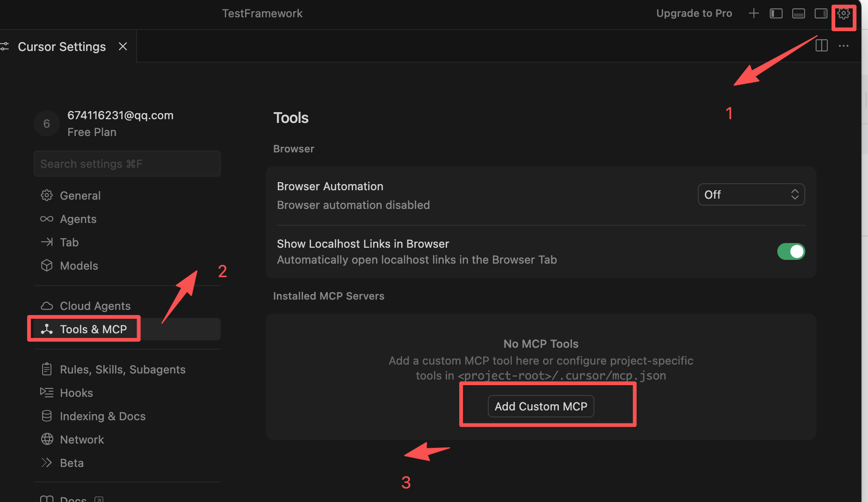This screenshot has height=502, width=868.
Task: Toggle the right sidebar panel icon
Action: point(821,14)
